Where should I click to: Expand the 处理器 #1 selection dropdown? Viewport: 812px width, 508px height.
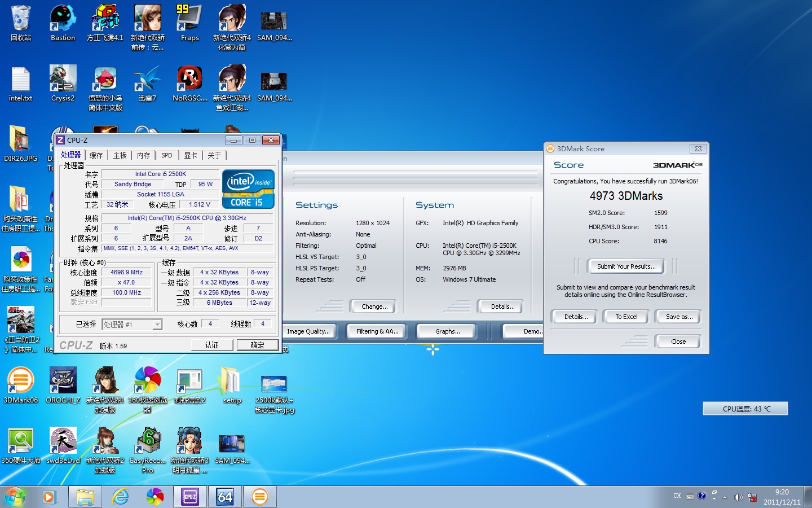coord(157,325)
